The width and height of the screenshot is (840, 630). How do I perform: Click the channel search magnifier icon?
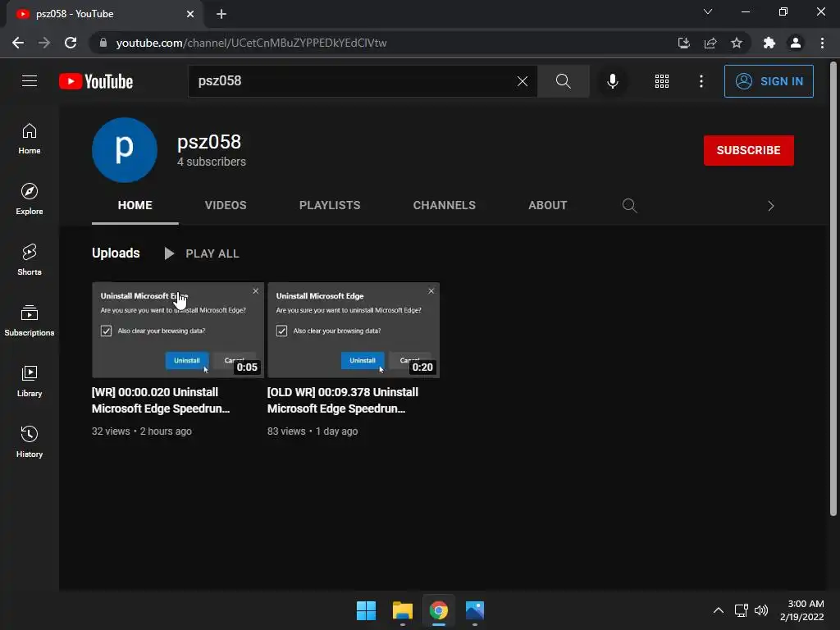tap(629, 206)
